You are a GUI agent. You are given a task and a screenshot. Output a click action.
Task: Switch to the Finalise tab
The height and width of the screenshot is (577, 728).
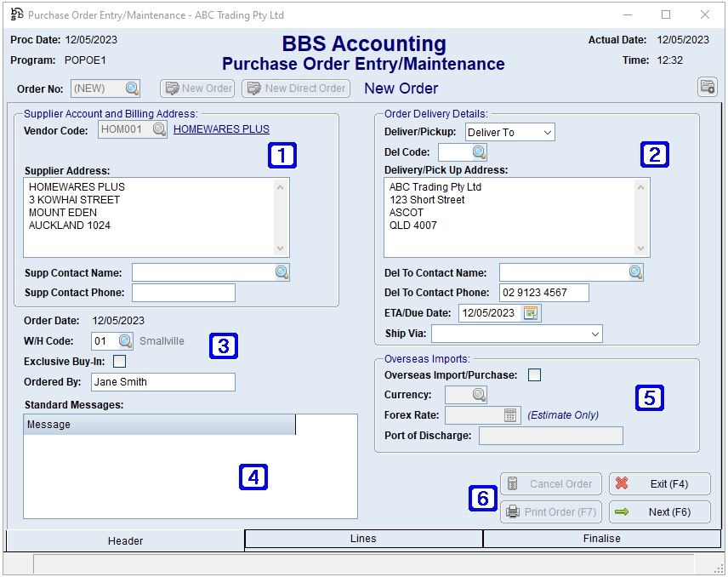click(602, 539)
